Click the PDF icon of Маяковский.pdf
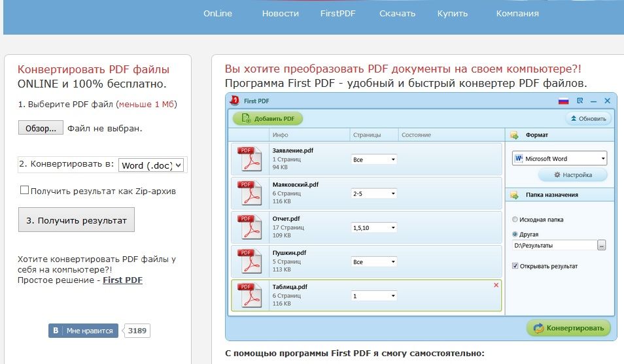The height and width of the screenshot is (364, 624). [249, 193]
